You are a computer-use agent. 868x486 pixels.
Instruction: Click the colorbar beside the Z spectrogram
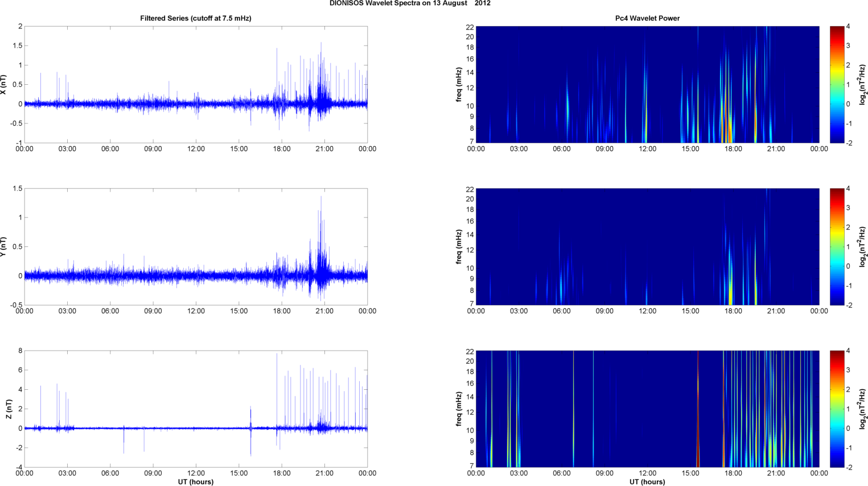(x=837, y=409)
